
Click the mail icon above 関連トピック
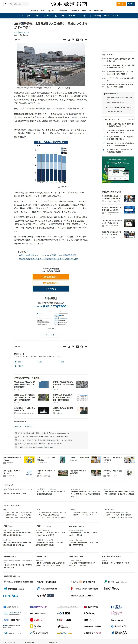69,347
